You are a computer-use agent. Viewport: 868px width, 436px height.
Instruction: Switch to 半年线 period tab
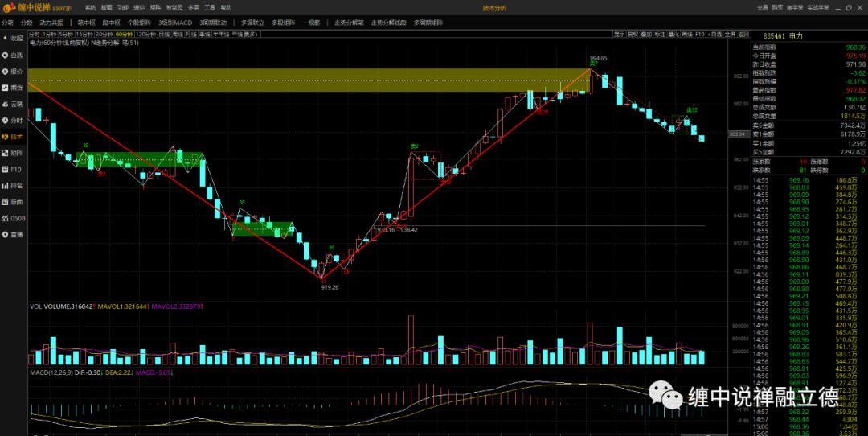pyautogui.click(x=221, y=35)
